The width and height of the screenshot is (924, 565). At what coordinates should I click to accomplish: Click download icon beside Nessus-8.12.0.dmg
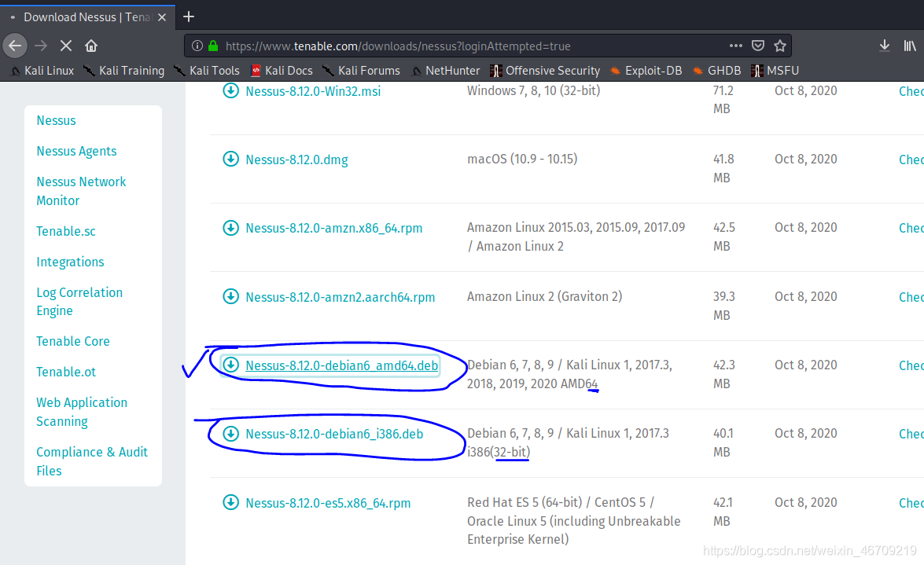(x=230, y=159)
